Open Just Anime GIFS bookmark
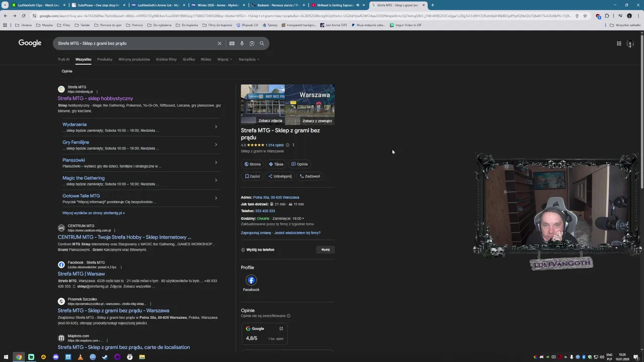The height and width of the screenshot is (362, 644). pos(334,25)
